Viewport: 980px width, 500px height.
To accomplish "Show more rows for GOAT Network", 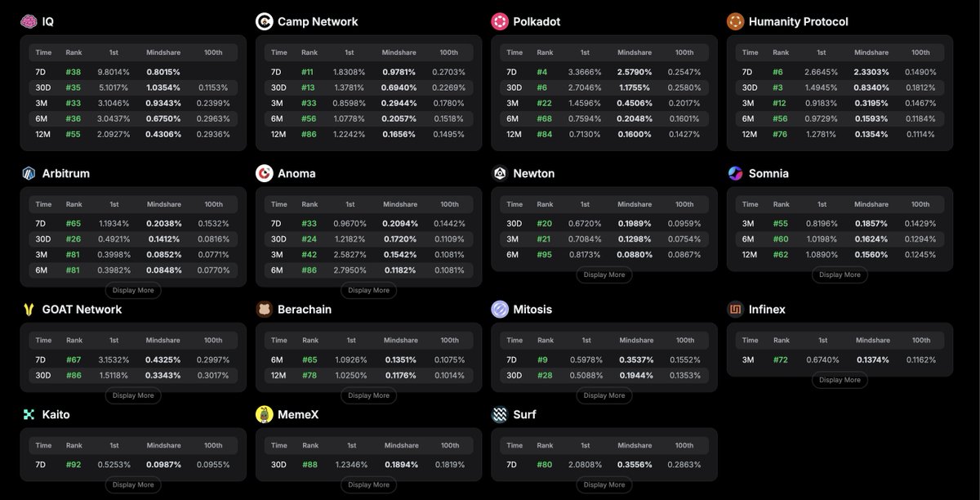I will click(x=133, y=395).
